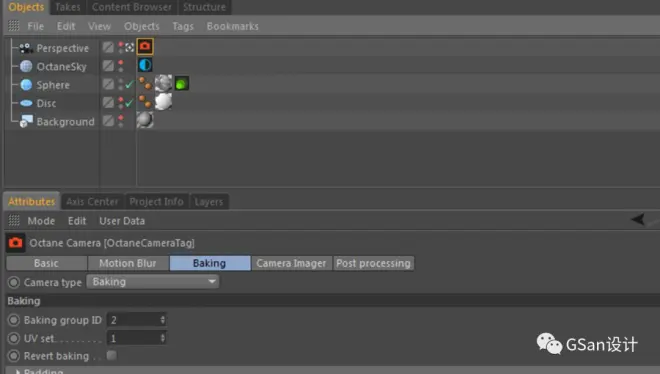Viewport: 660px width, 374px height.
Task: Toggle the layer square of Perspective
Action: [x=108, y=47]
